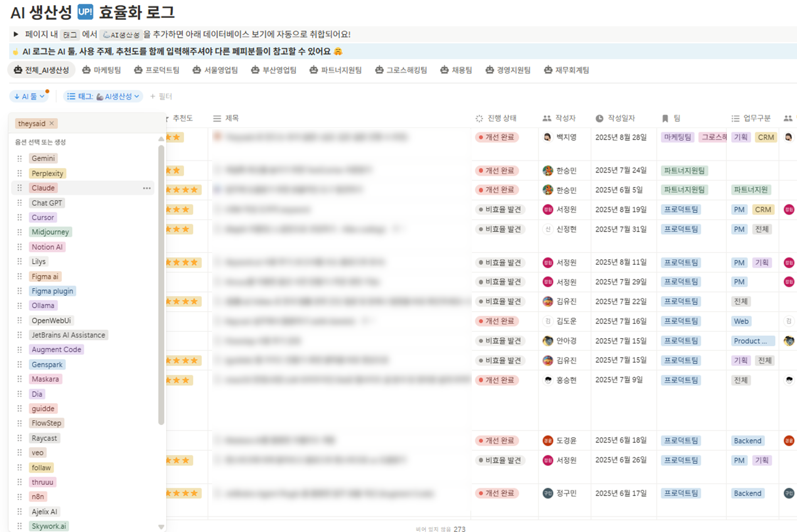Click scroll down arrow of options list
797x532 pixels.
161,526
